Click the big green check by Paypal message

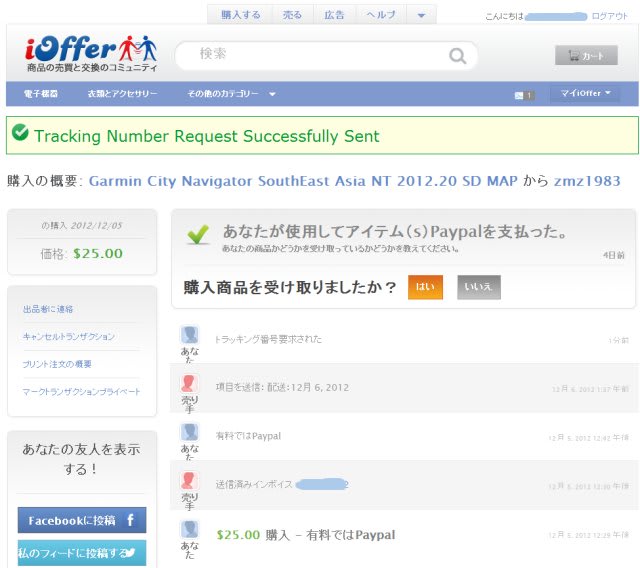coord(198,235)
